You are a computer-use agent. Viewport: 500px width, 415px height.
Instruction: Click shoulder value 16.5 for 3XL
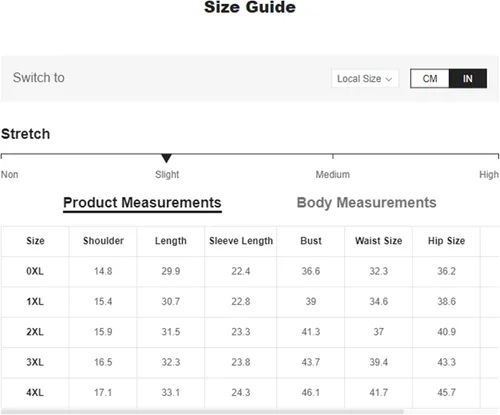click(103, 362)
